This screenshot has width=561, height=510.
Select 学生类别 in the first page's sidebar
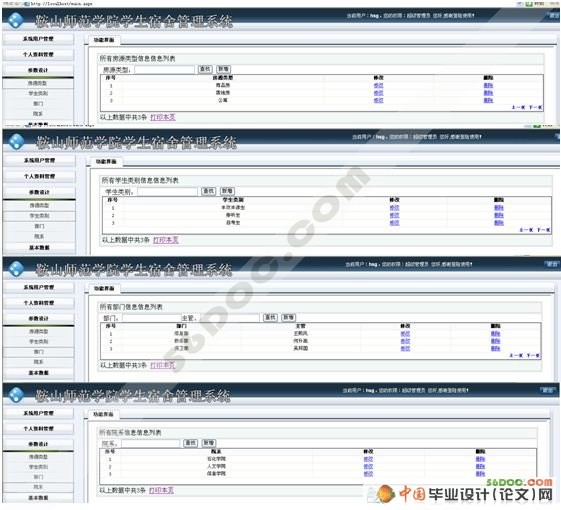pyautogui.click(x=38, y=93)
